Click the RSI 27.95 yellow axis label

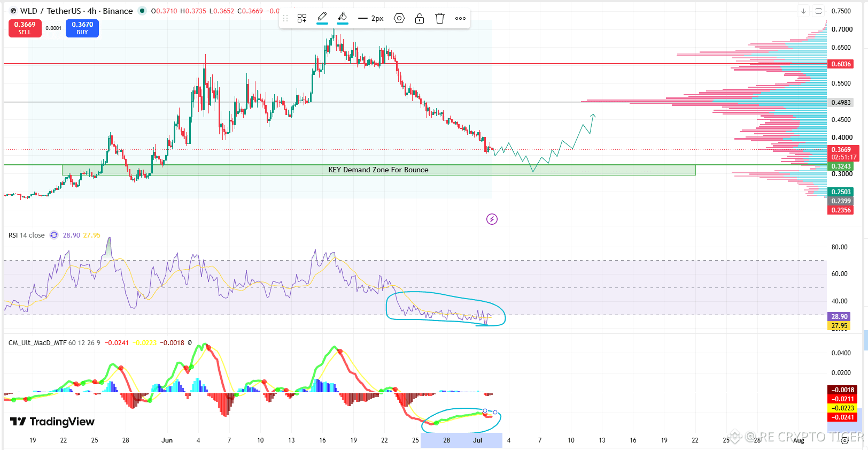point(839,326)
